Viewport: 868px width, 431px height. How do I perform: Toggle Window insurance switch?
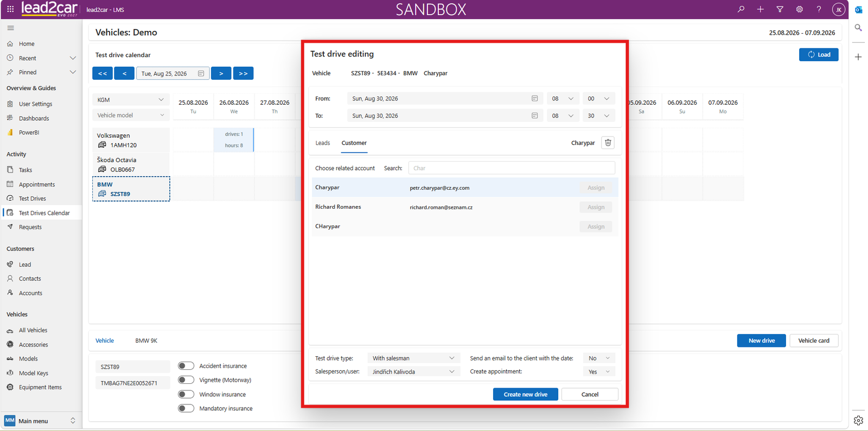tap(186, 394)
